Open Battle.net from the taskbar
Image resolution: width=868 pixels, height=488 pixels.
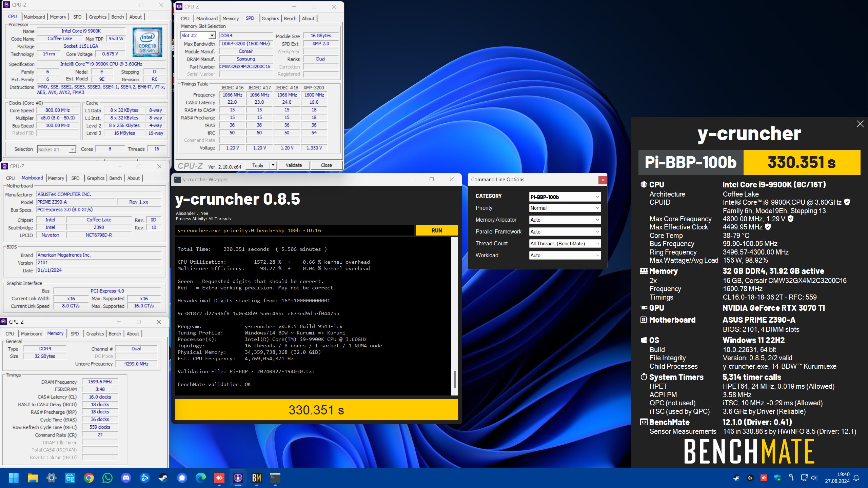pos(144,478)
